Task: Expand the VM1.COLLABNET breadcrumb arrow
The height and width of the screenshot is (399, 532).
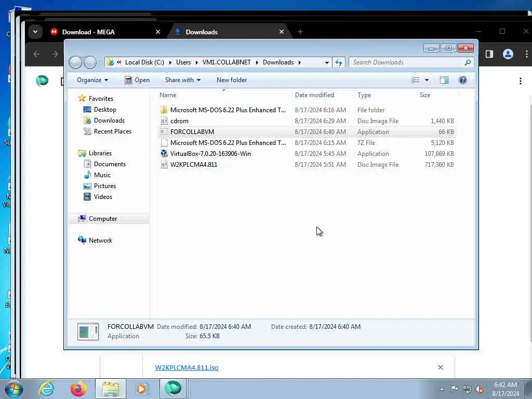Action: (257, 62)
